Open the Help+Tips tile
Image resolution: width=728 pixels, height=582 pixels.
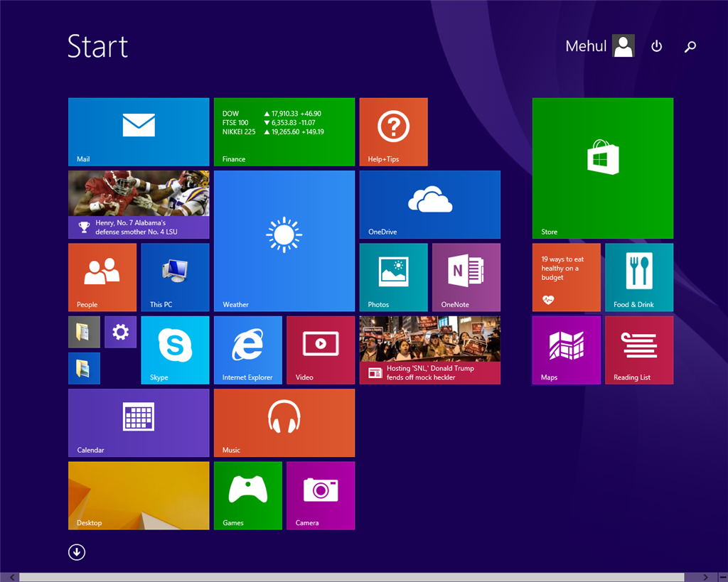pos(393,131)
